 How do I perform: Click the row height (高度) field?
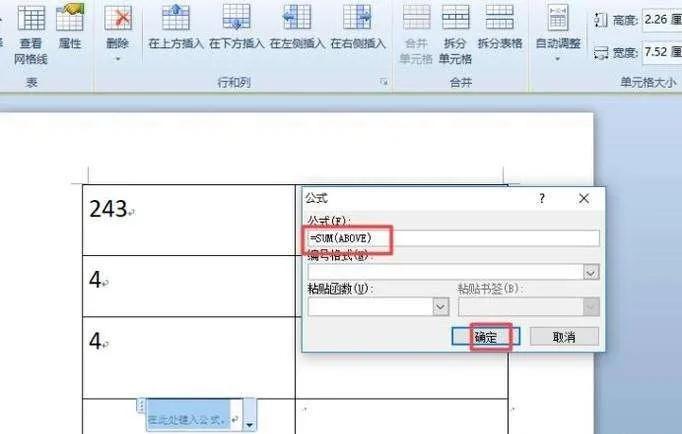coord(662,20)
